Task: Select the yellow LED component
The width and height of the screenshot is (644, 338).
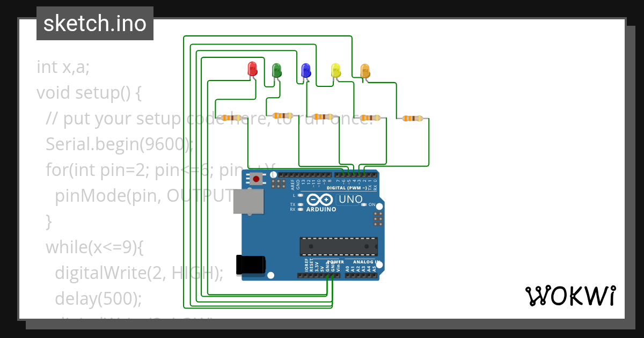Action: click(x=336, y=70)
